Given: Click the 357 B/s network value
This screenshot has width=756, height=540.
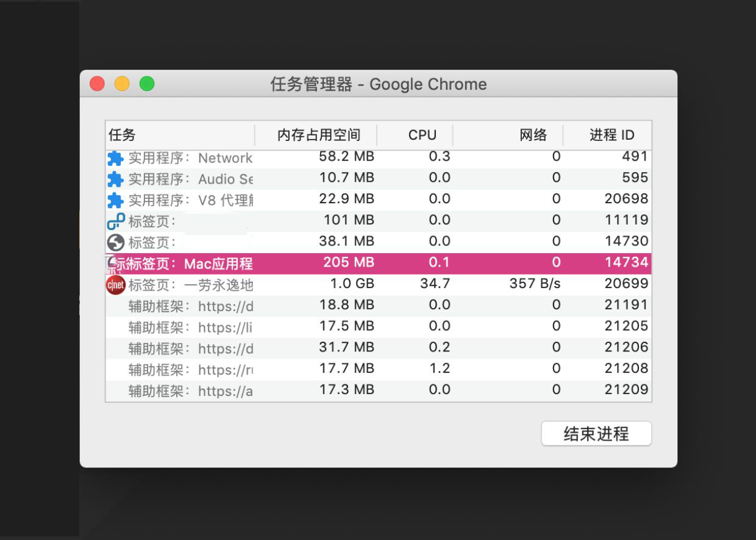Looking at the screenshot, I should [x=535, y=284].
